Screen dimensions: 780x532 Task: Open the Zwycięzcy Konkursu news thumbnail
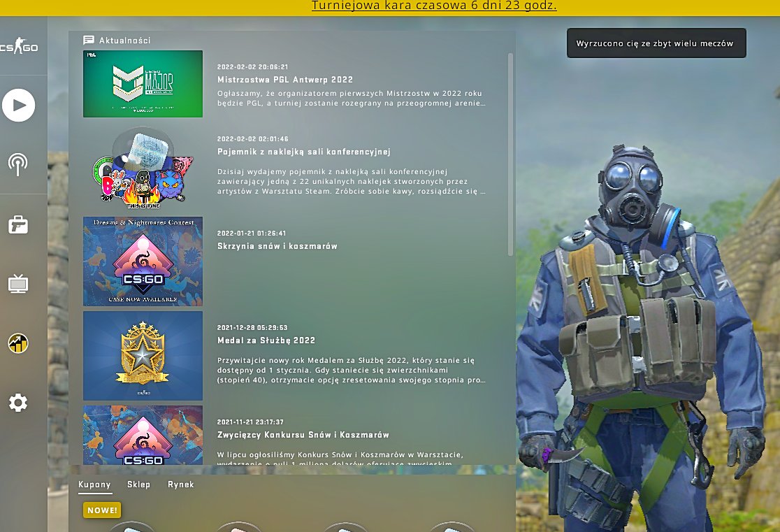(x=143, y=435)
